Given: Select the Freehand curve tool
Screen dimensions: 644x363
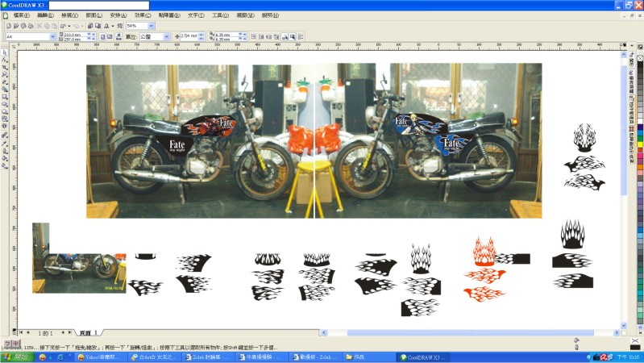Looking at the screenshot, I should (5, 82).
